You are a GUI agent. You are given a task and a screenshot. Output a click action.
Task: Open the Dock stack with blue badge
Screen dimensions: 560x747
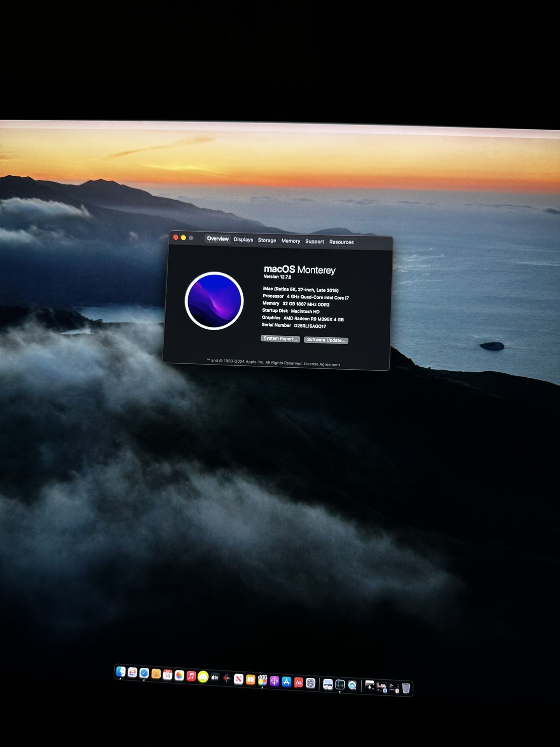(381, 687)
